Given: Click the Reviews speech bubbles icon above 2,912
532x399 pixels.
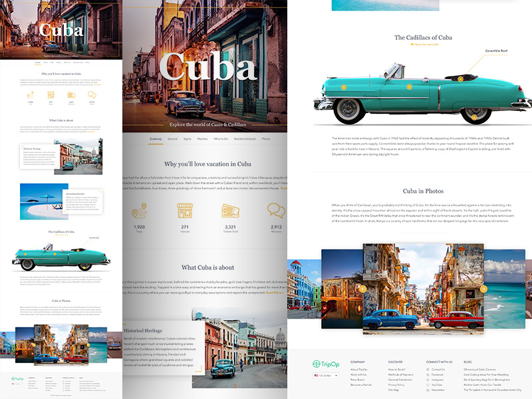Looking at the screenshot, I should tap(276, 210).
